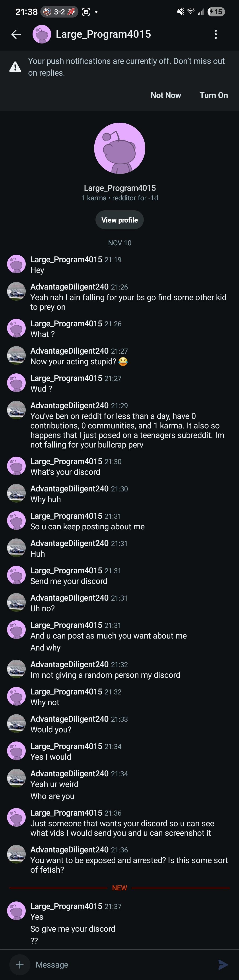Tap Large_Program4015 avatar beside 'Hey' message
The width and height of the screenshot is (239, 980).
pos(16,264)
